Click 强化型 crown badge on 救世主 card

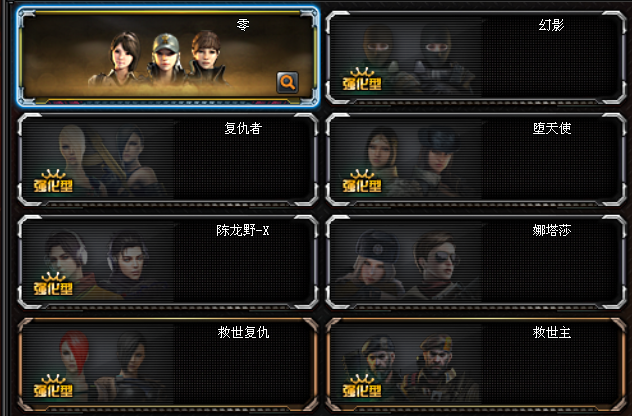[x=362, y=386]
